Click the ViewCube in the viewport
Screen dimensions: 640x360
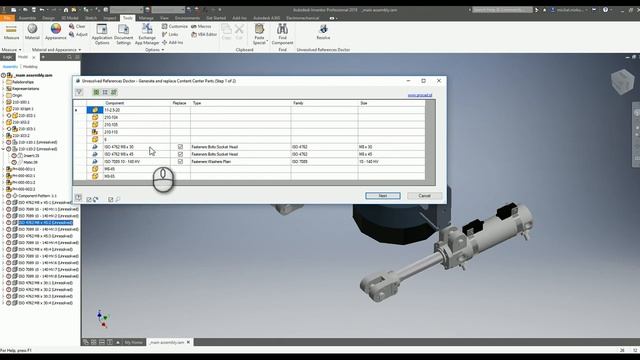[x=622, y=81]
